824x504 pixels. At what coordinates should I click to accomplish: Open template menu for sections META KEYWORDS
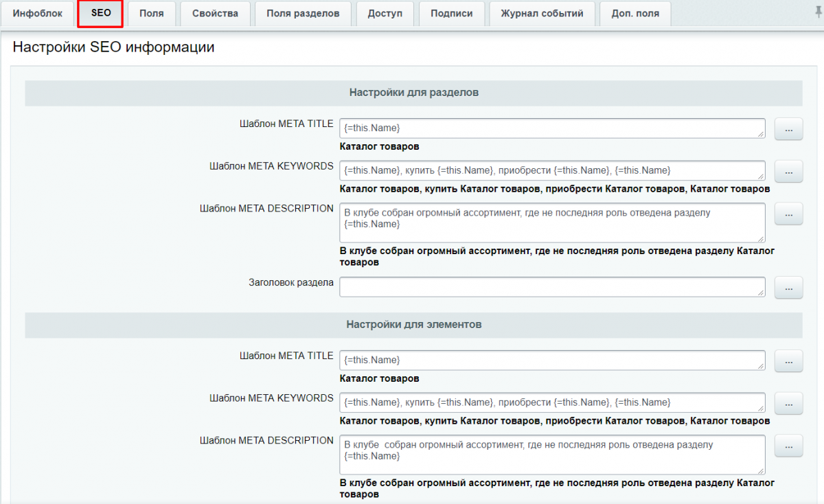pyautogui.click(x=788, y=171)
